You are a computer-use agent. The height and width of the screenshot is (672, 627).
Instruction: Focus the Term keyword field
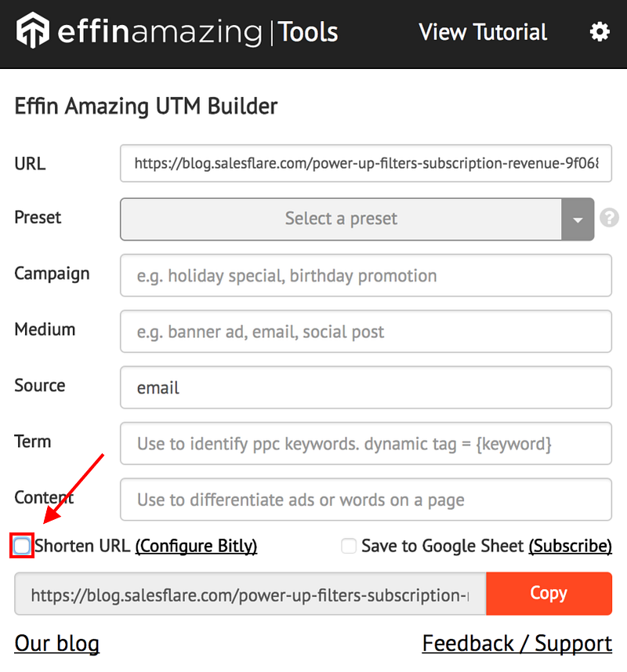[366, 444]
